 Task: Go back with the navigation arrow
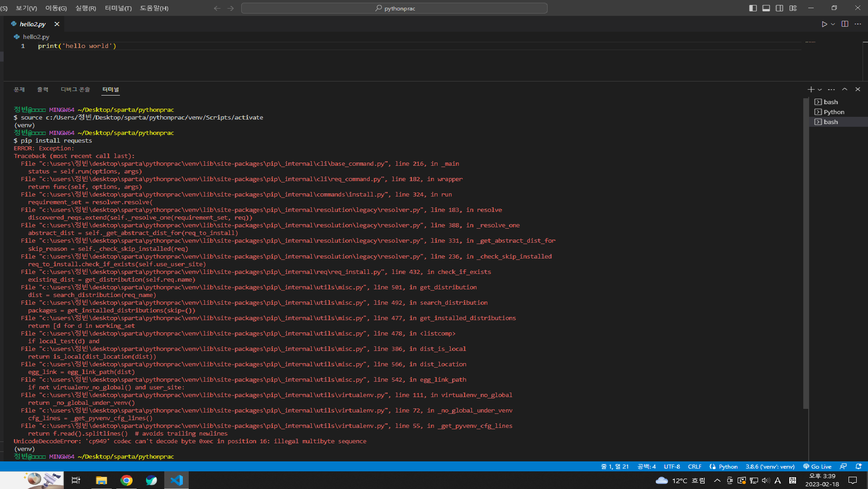(217, 8)
